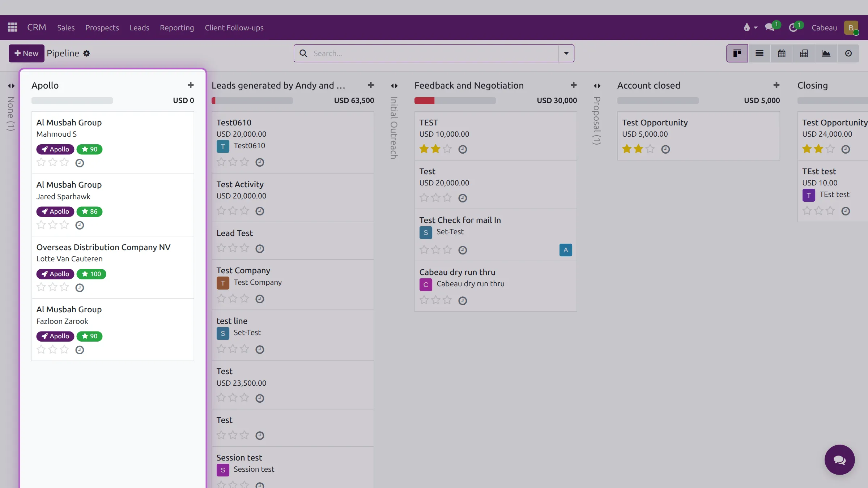Click red segment of Feedback progress bar
The image size is (868, 488).
(x=424, y=100)
